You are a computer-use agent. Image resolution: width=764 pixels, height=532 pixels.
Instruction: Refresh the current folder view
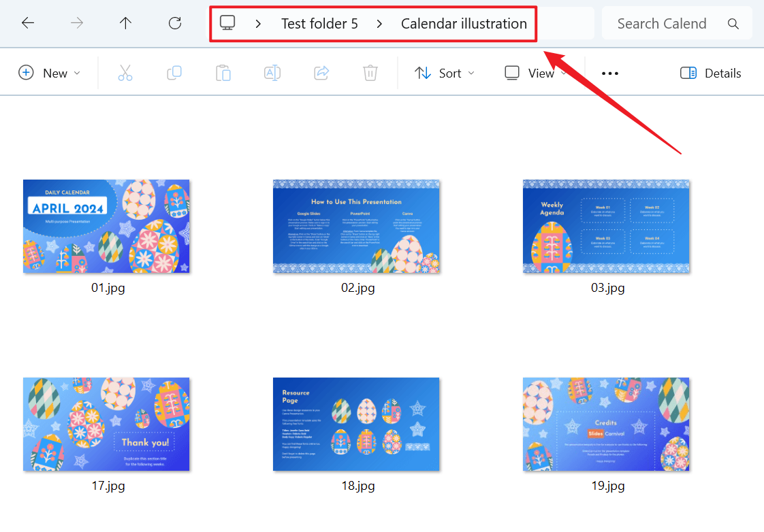175,23
